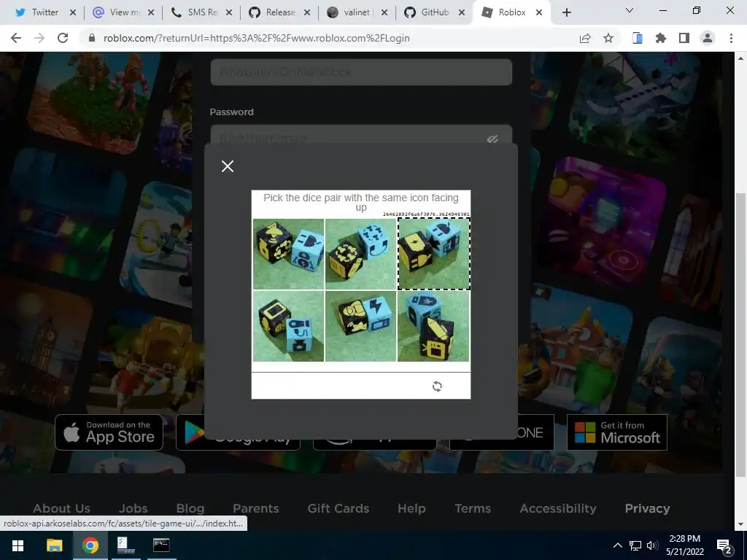
Task: Select the bottom-left dice pair tile
Action: (x=288, y=326)
